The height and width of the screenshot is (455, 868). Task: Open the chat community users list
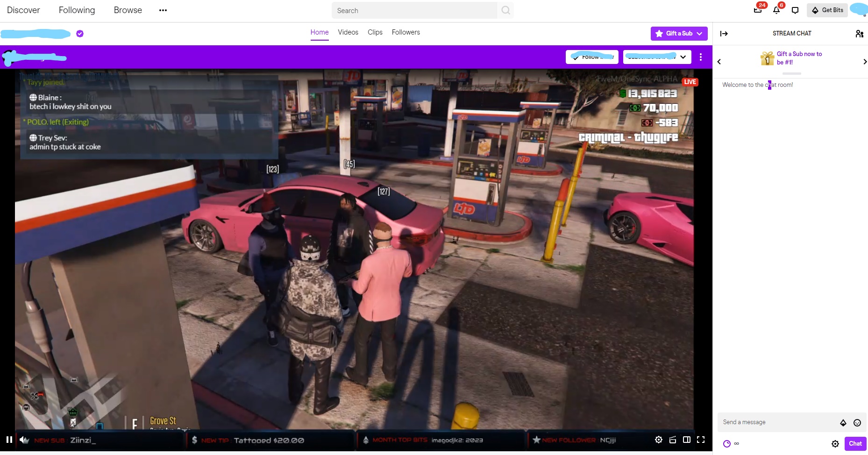(x=859, y=34)
